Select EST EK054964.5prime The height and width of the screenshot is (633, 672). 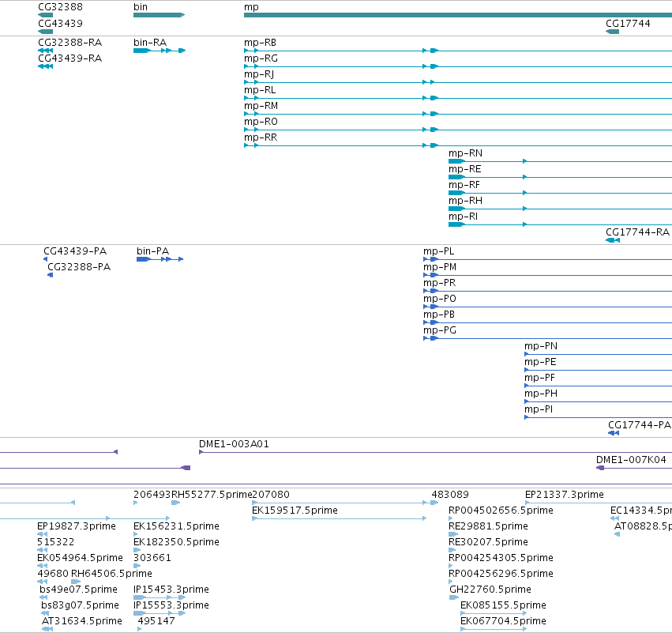(x=80, y=558)
